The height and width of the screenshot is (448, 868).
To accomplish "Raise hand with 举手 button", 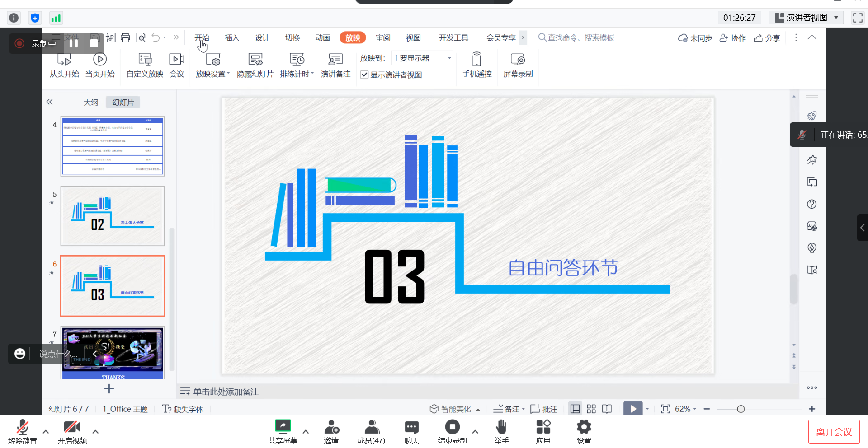I will click(501, 432).
